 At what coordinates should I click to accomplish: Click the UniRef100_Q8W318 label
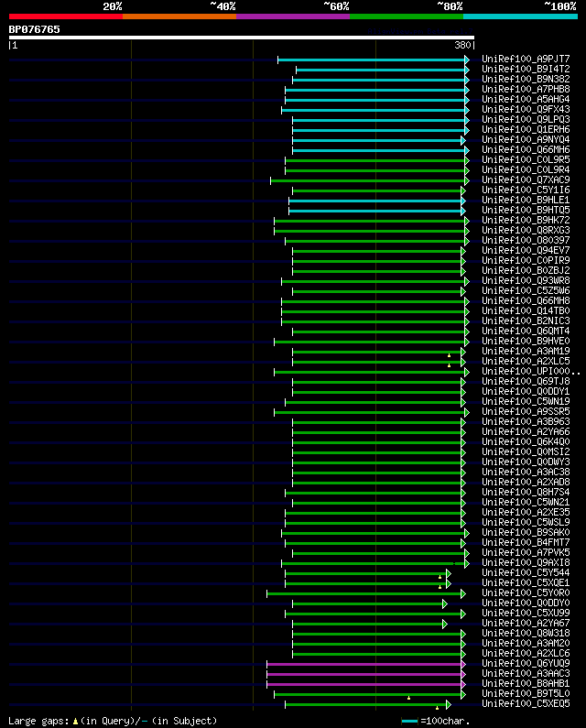[526, 633]
